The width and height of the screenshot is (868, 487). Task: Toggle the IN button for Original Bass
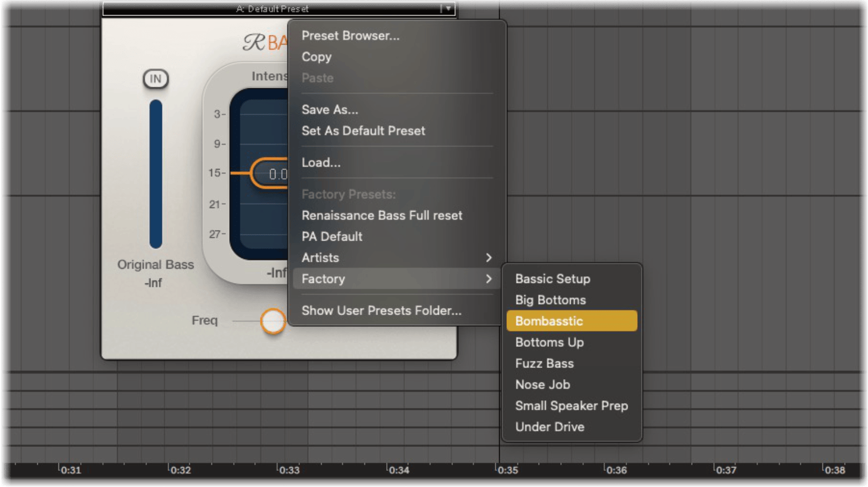[156, 79]
